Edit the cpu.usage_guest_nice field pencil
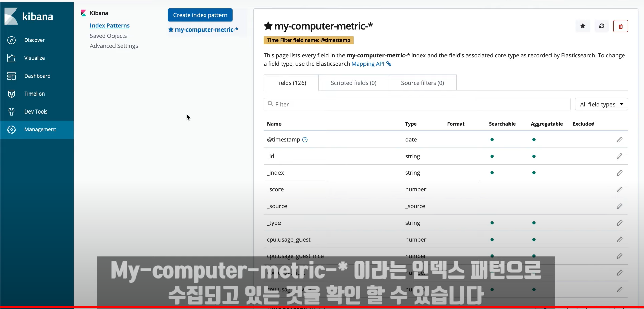The width and height of the screenshot is (644, 309). point(620,256)
